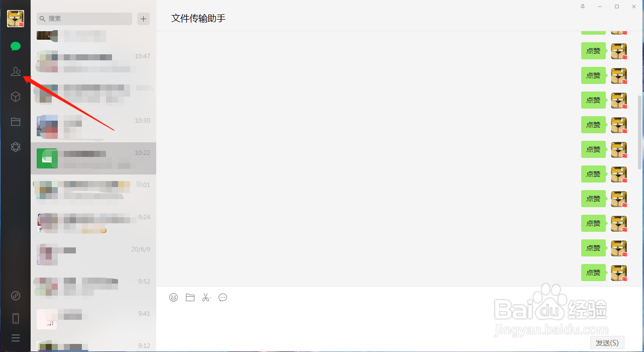
Task: Open the Contacts icon in sidebar
Action: 16,72
